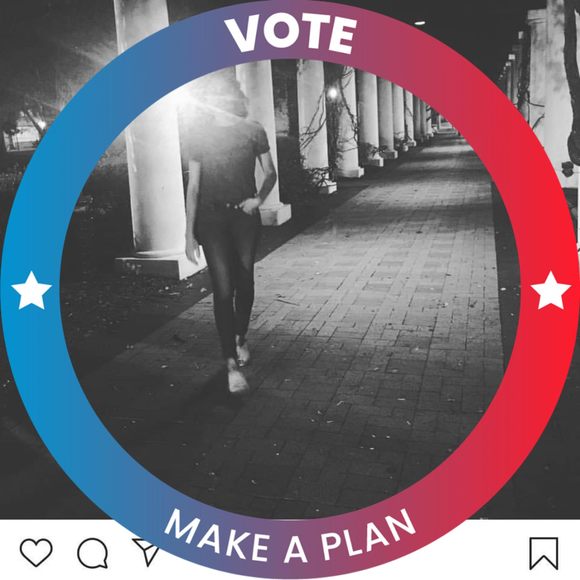Save the post with the bookmark icon

point(544,553)
